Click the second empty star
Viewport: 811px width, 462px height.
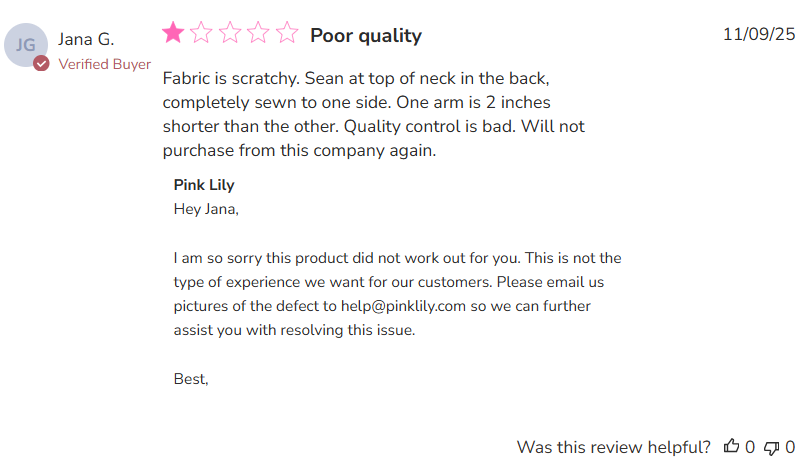point(201,34)
